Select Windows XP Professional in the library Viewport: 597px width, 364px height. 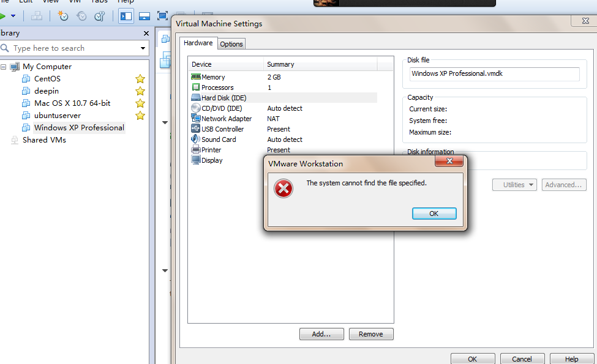coord(79,127)
